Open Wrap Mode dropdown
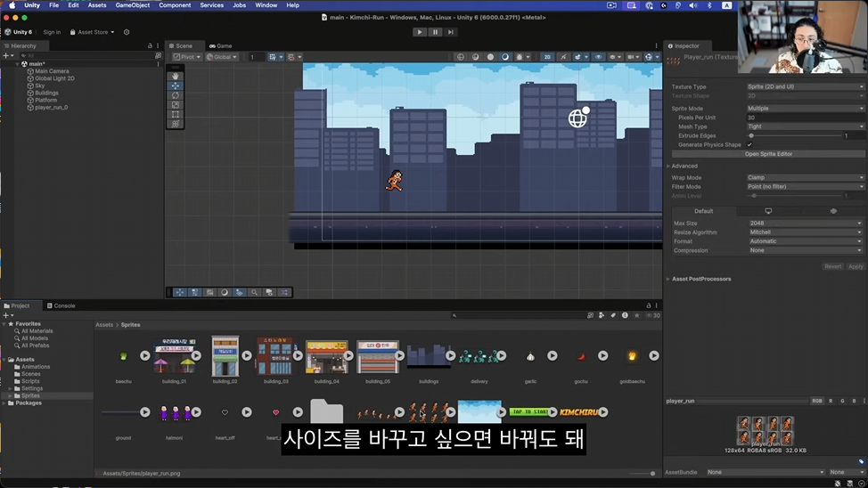This screenshot has width=868, height=488. (x=805, y=177)
